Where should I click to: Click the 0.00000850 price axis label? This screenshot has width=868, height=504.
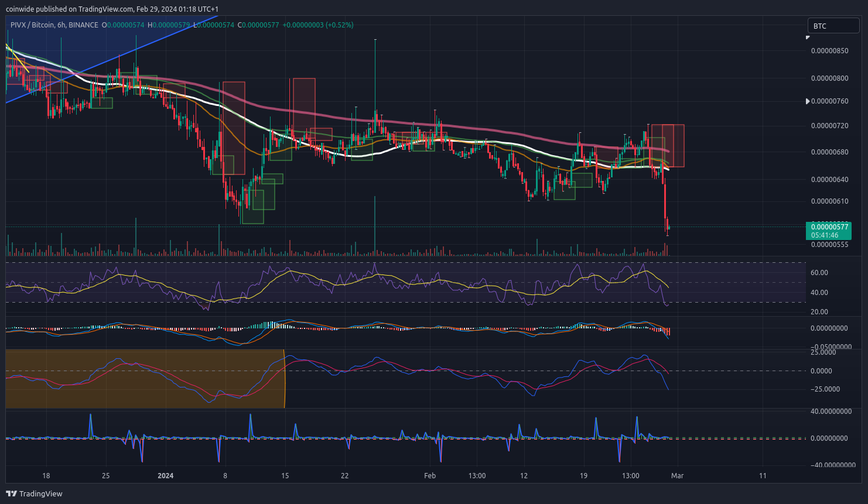click(829, 51)
